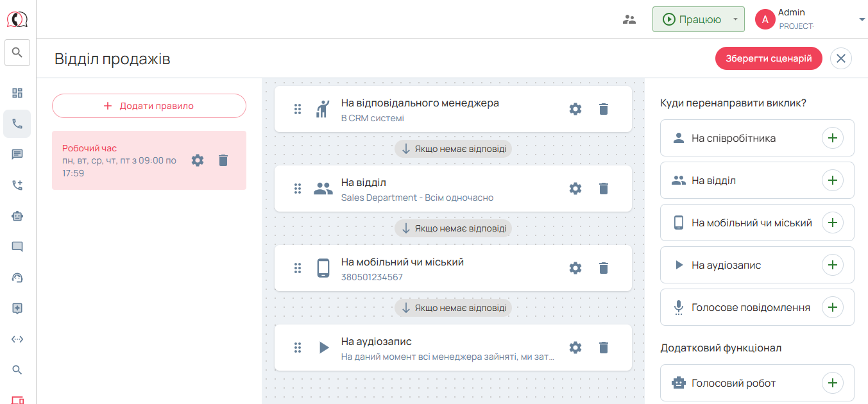Click the team users icon in header

(629, 19)
